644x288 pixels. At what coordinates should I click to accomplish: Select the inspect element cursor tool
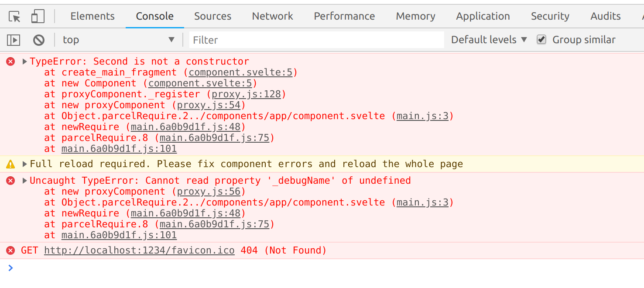coord(14,16)
